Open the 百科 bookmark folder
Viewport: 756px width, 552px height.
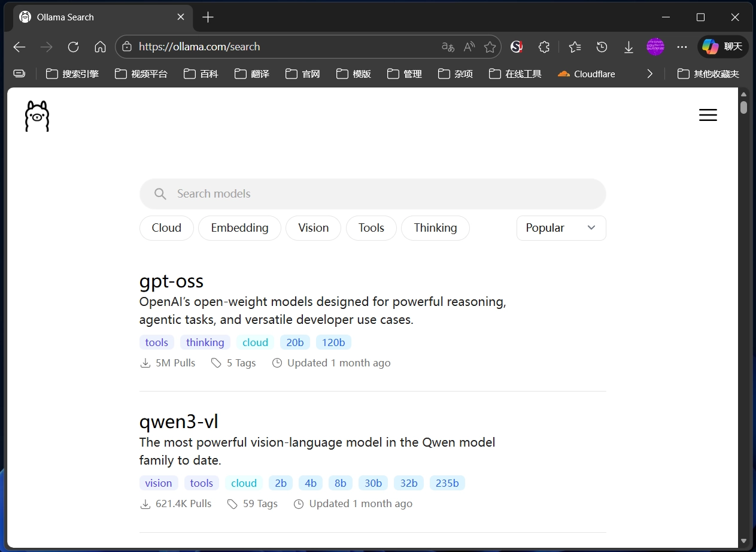pos(201,74)
